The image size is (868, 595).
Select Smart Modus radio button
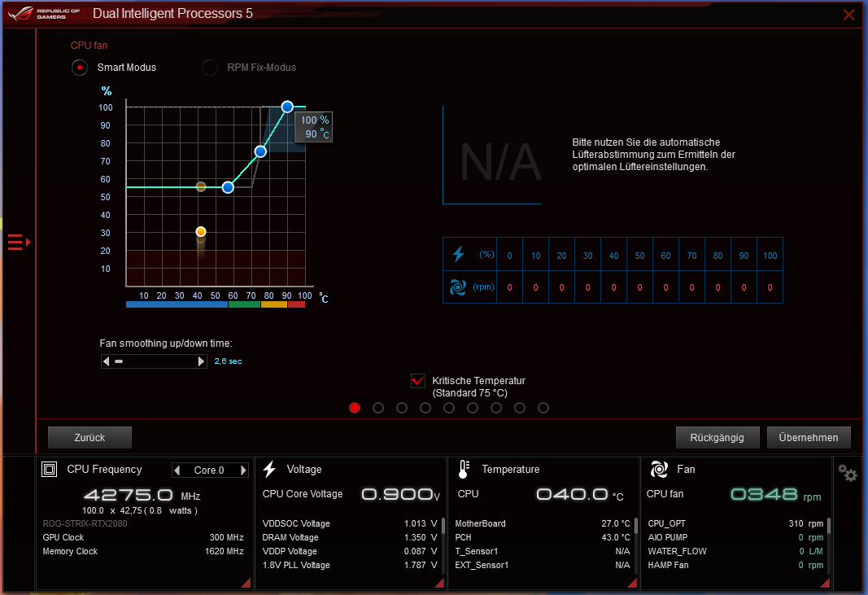coord(80,68)
